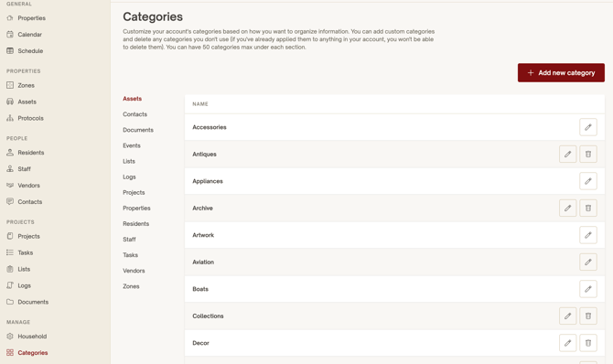This screenshot has height=364, width=613.
Task: Switch to the Events category tab
Action: pos(132,145)
